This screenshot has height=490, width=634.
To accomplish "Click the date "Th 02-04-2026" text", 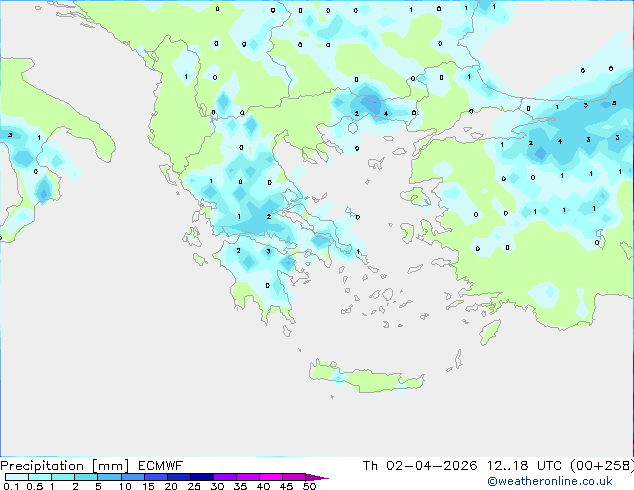I will [x=420, y=466].
